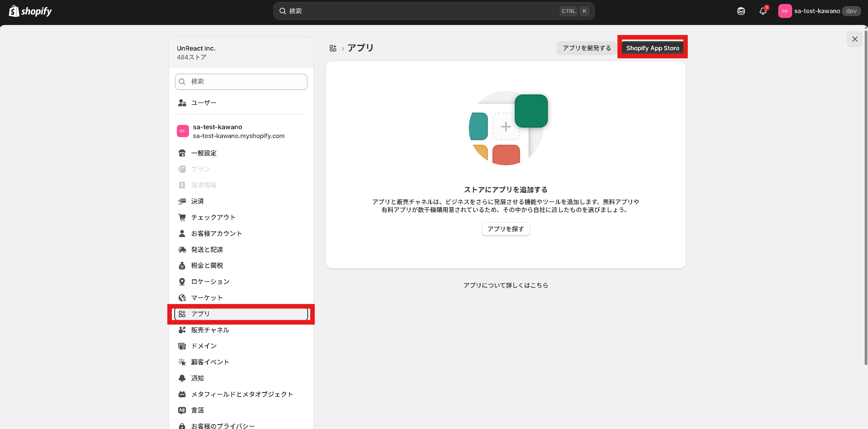Click the 一般設定 store icon
The width and height of the screenshot is (868, 429).
[x=182, y=153]
